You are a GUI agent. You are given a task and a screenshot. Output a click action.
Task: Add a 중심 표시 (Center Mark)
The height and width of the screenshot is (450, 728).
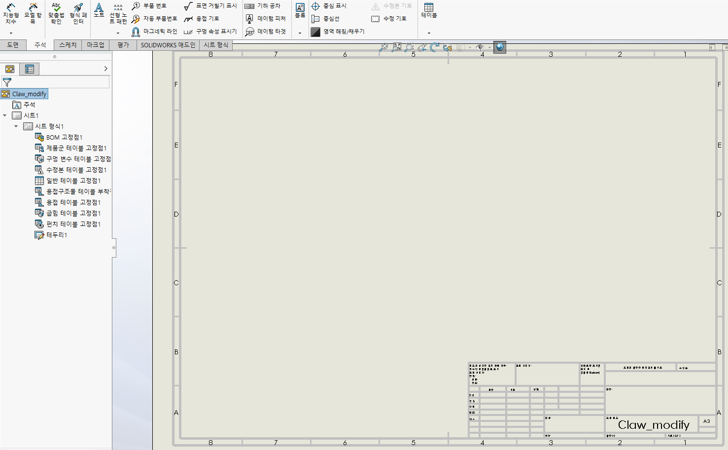click(x=329, y=6)
